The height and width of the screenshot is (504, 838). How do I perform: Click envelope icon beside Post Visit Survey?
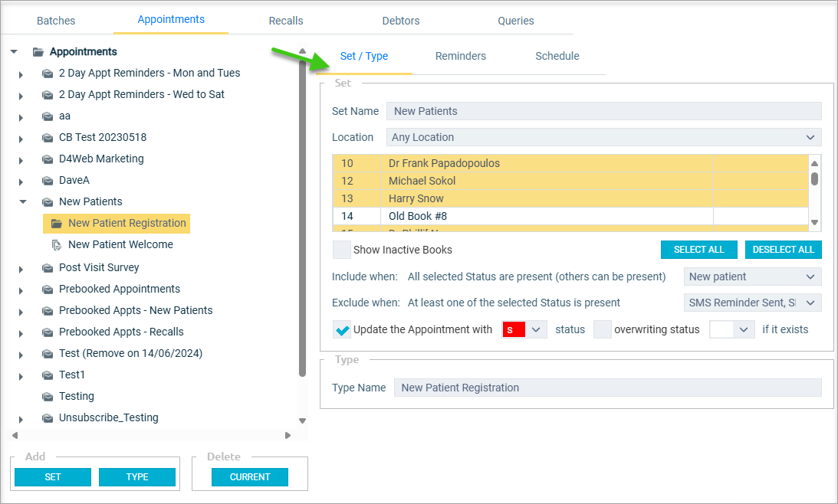[48, 267]
